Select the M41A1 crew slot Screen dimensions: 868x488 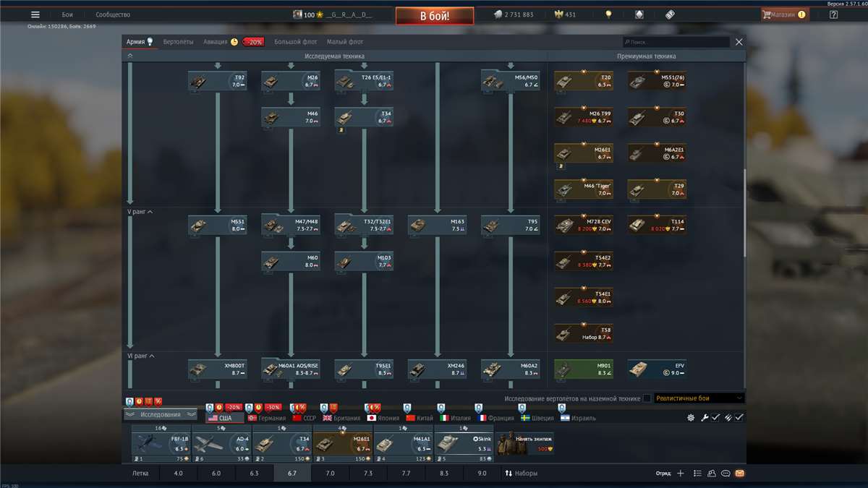(x=403, y=443)
